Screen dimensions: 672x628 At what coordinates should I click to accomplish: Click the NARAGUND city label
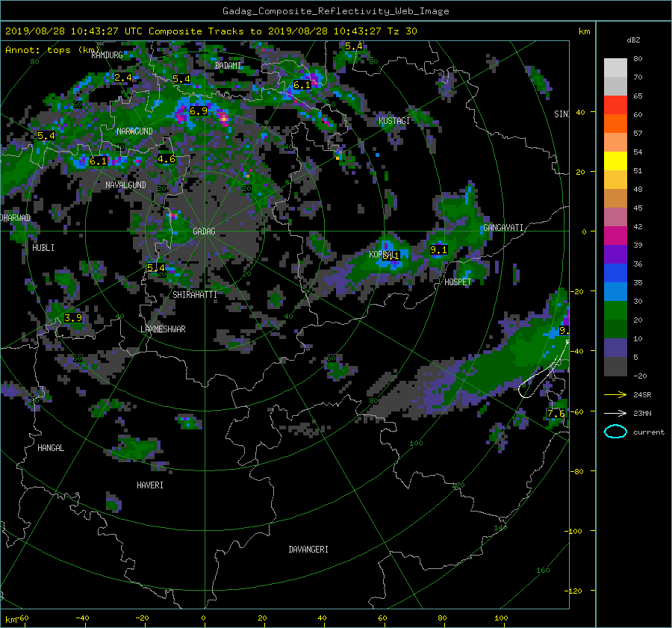click(134, 131)
